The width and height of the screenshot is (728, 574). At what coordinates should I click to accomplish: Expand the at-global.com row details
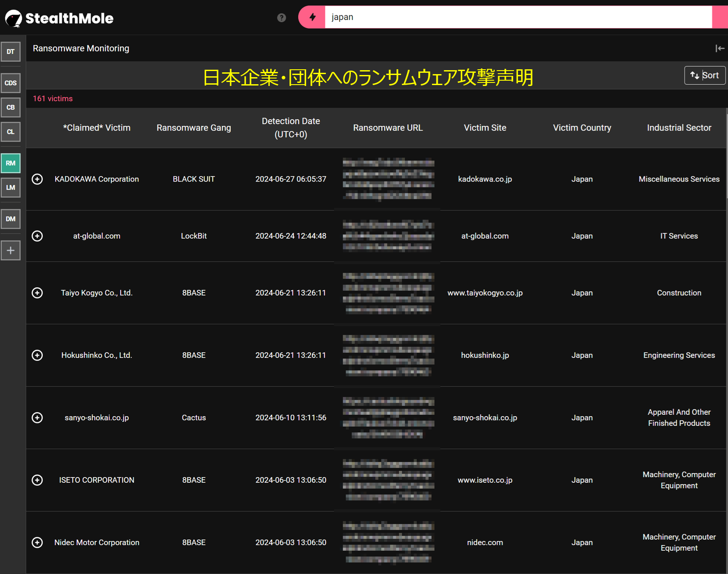pyautogui.click(x=37, y=236)
